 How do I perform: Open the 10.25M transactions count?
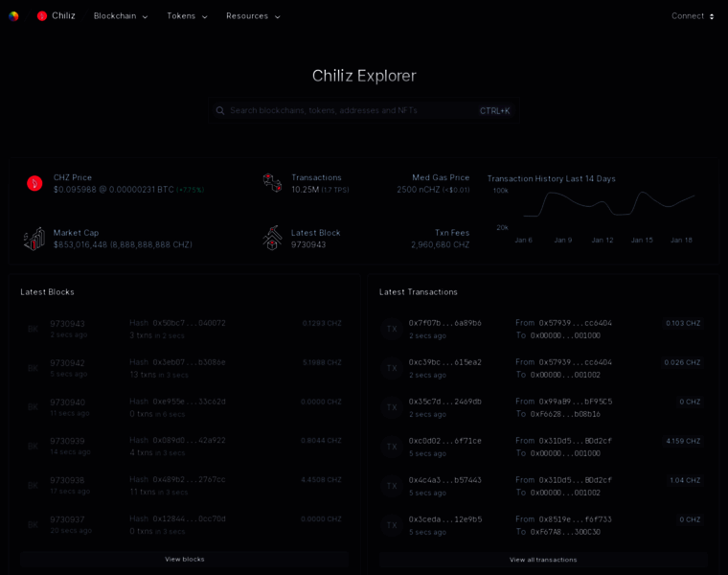point(305,190)
